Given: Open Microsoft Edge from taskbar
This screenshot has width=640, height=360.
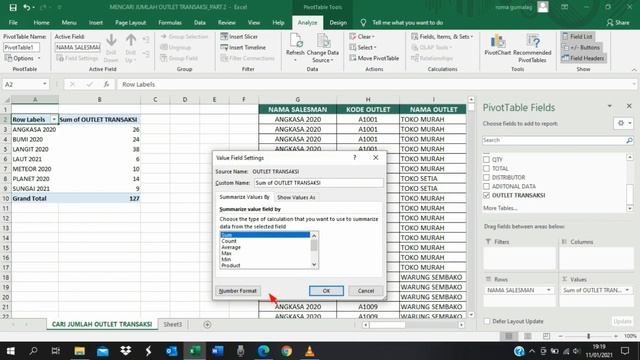Looking at the screenshot, I should pyautogui.click(x=264, y=351).
